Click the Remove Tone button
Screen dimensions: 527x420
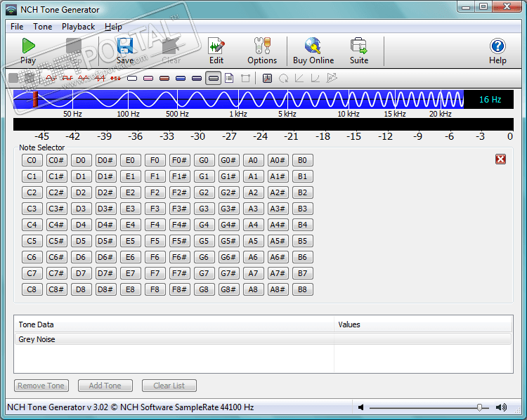pyautogui.click(x=41, y=386)
